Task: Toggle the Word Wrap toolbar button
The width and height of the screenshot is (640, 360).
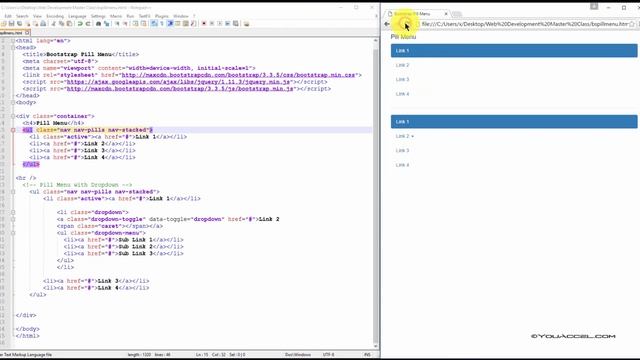Action: tap(154, 24)
